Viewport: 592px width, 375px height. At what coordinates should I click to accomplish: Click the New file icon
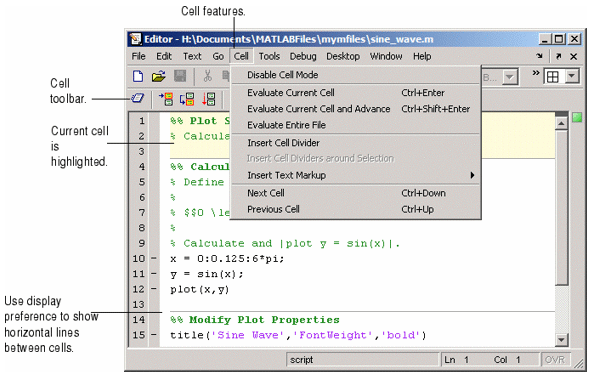pos(138,76)
